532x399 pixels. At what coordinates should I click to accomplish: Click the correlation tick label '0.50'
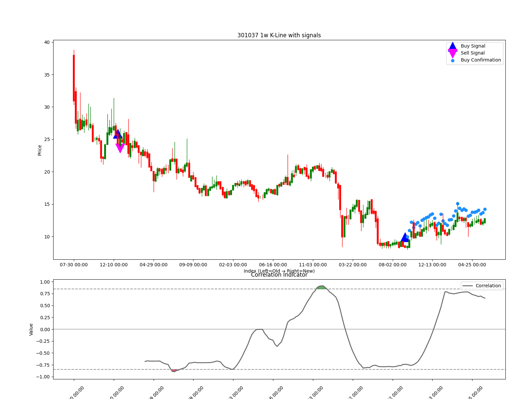(x=45, y=306)
